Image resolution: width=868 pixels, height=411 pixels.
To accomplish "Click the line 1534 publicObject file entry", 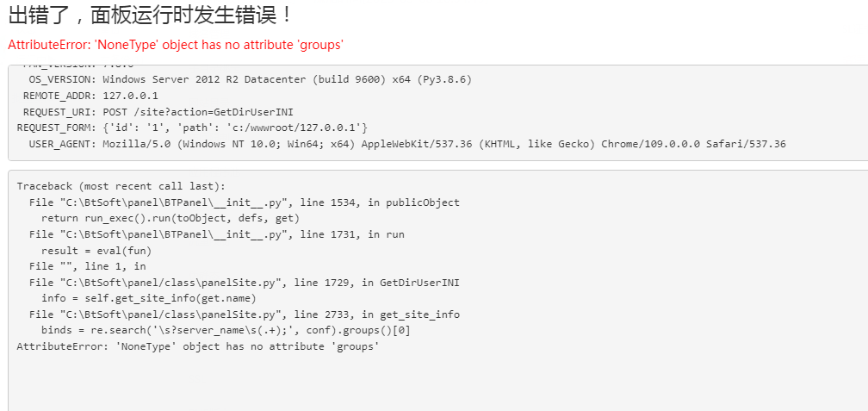I will [245, 202].
